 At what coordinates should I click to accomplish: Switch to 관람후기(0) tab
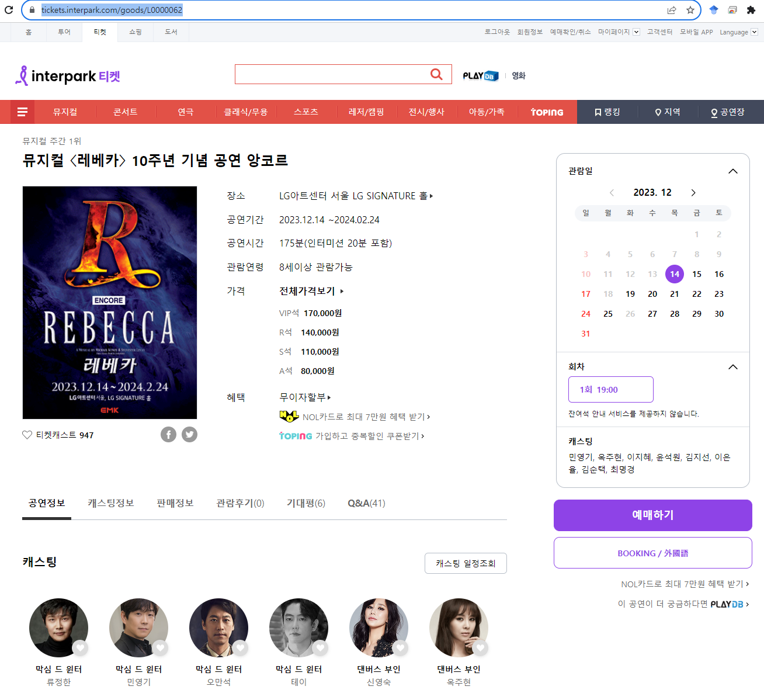[240, 503]
